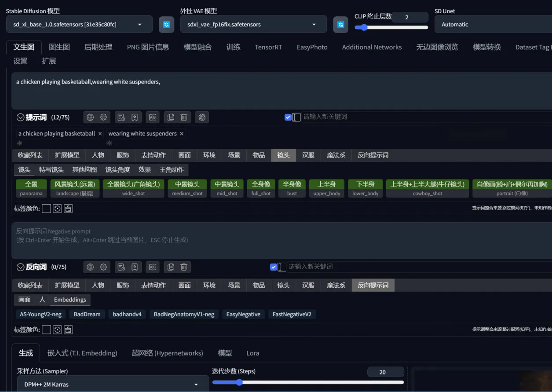Expand the 外挂 VAE 模型 dropdown
Screen dimensions: 552x392
point(253,25)
